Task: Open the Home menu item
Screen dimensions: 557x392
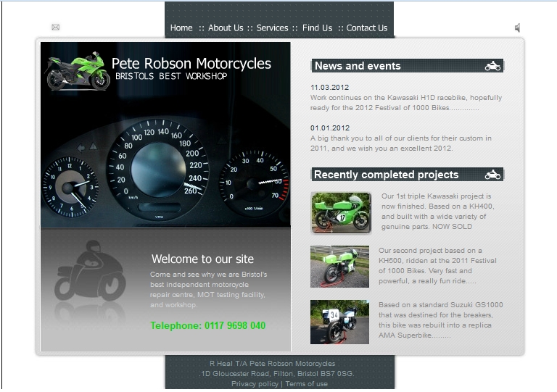Action: coord(181,28)
